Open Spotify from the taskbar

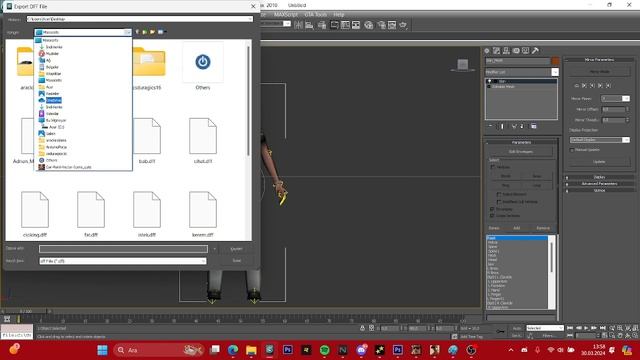coord(324,350)
